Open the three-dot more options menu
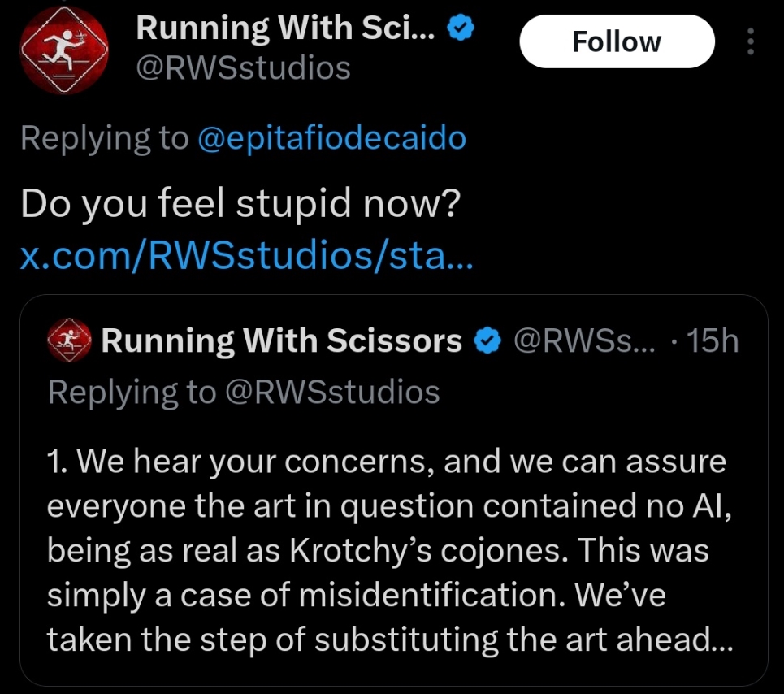Image resolution: width=784 pixels, height=694 pixels. tap(750, 41)
